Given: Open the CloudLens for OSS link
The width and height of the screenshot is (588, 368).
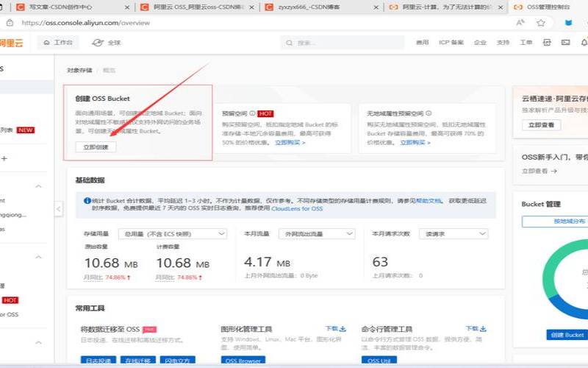Looking at the screenshot, I should 297,208.
